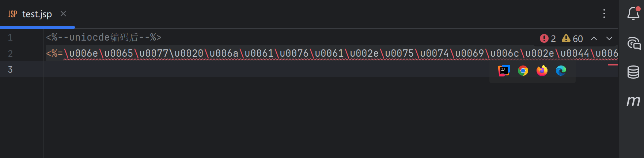This screenshot has width=644, height=158.
Task: Open the Maven tool window
Action: click(633, 101)
